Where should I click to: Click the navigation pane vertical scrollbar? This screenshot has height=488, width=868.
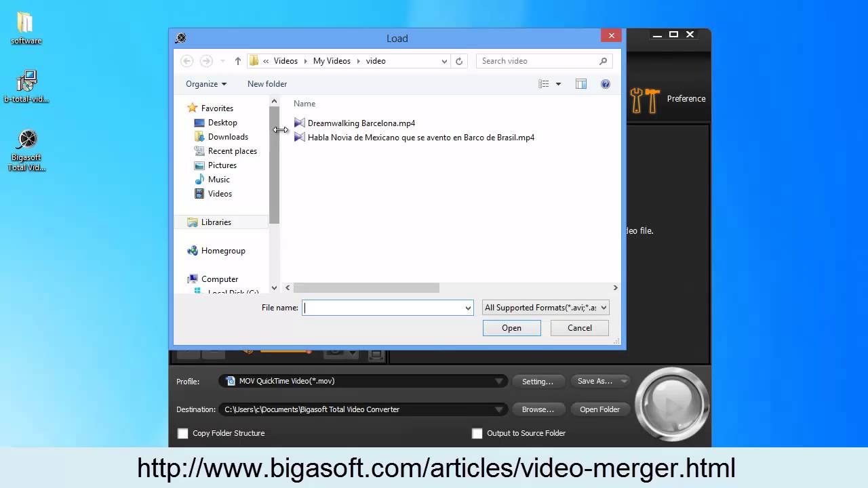pos(275,165)
